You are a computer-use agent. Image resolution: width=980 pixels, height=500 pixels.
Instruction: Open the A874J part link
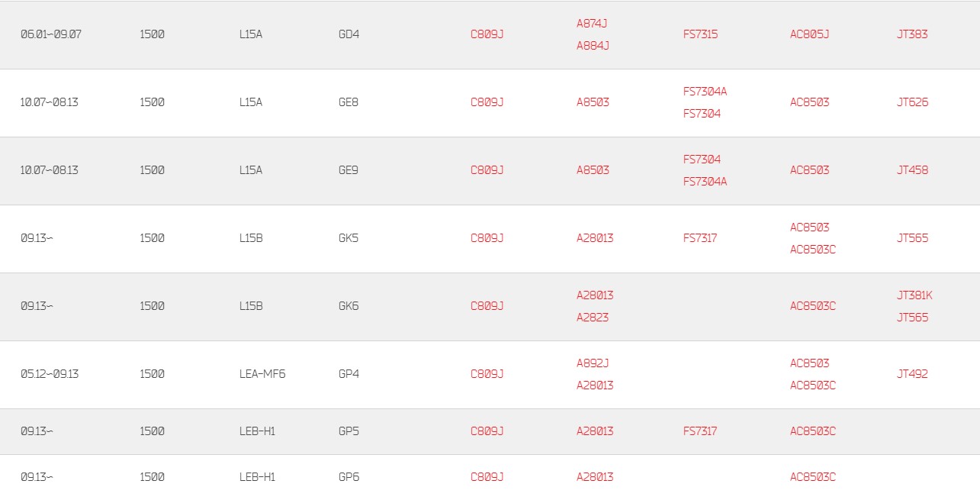coord(592,24)
